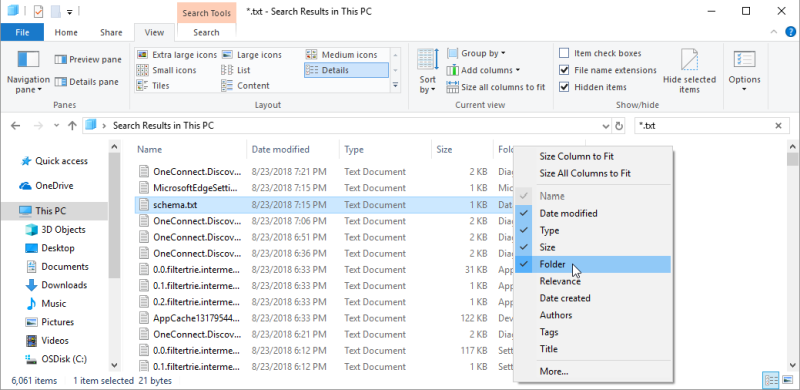The height and width of the screenshot is (390, 800).
Task: Uncheck Date modified column in context menu
Action: 593,213
